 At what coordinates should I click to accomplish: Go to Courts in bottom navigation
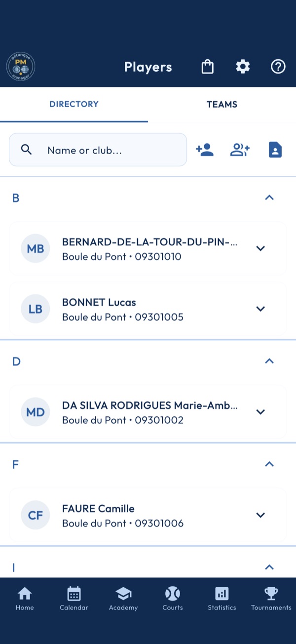[173, 599]
